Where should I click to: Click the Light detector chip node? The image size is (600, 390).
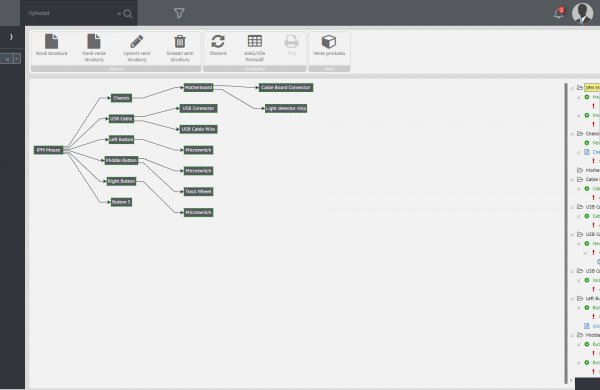pyautogui.click(x=286, y=108)
